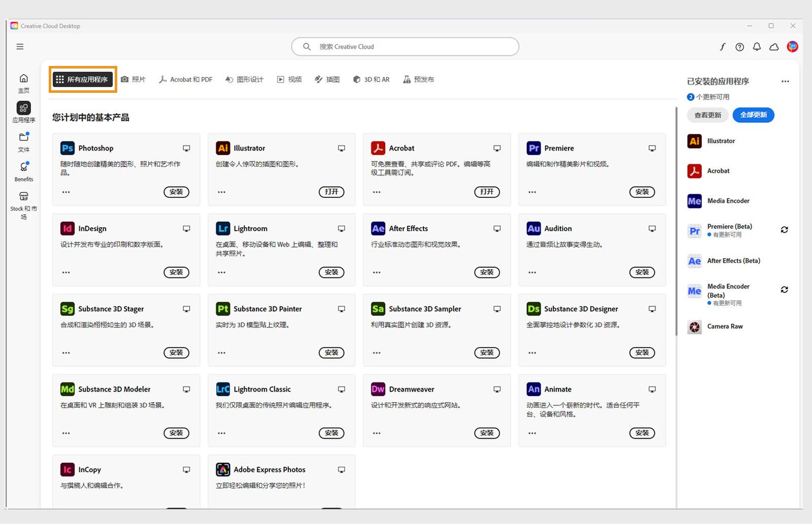Open the notifications bell icon
Image resolution: width=812 pixels, height=524 pixels.
tap(757, 46)
